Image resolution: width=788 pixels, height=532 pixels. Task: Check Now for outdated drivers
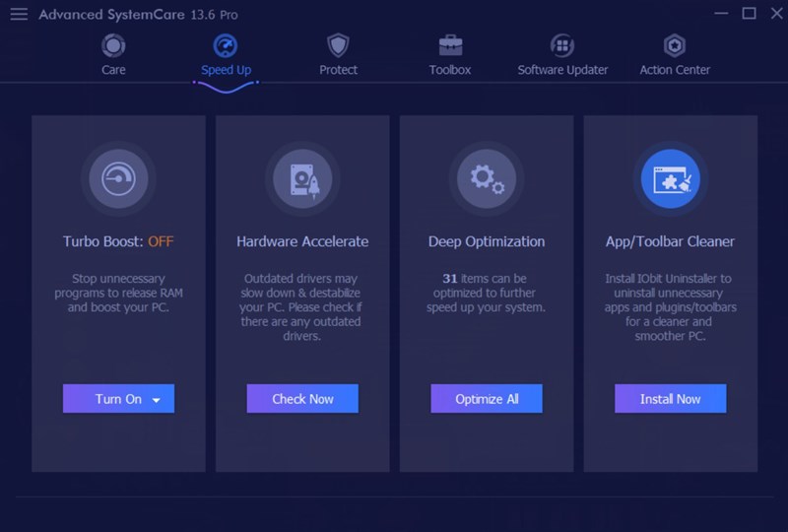[302, 399]
